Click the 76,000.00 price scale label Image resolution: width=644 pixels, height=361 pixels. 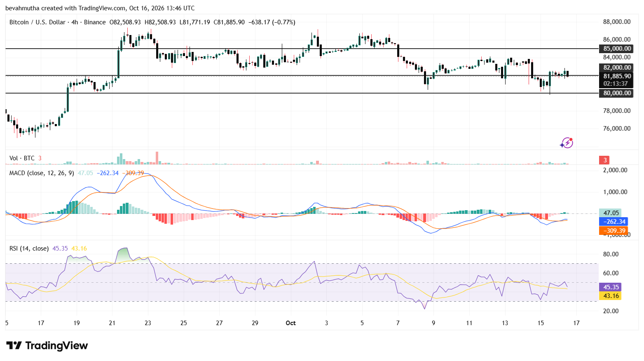(x=617, y=129)
